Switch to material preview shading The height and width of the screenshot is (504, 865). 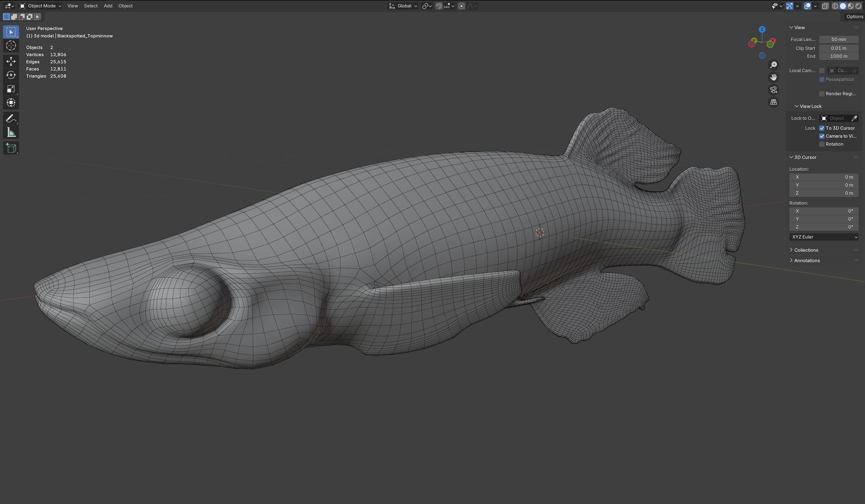tap(851, 6)
